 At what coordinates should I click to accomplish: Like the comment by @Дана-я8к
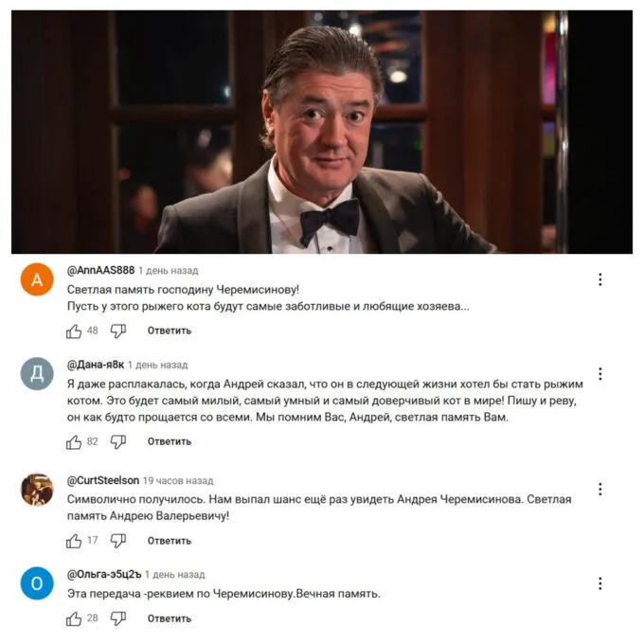(x=74, y=442)
